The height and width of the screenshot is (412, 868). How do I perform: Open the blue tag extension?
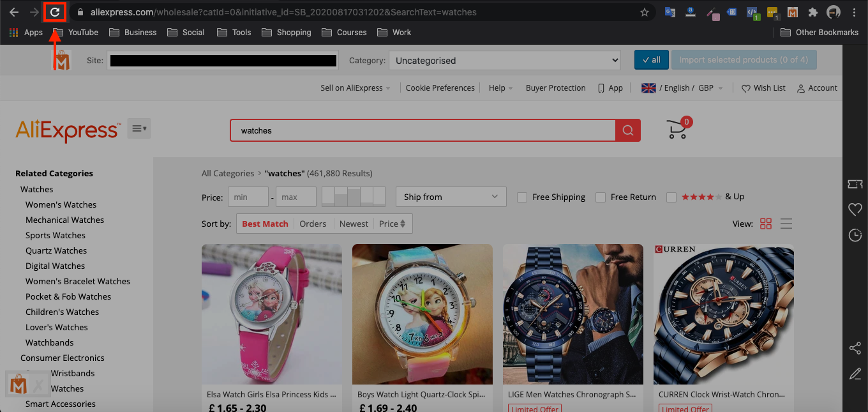pos(732,12)
